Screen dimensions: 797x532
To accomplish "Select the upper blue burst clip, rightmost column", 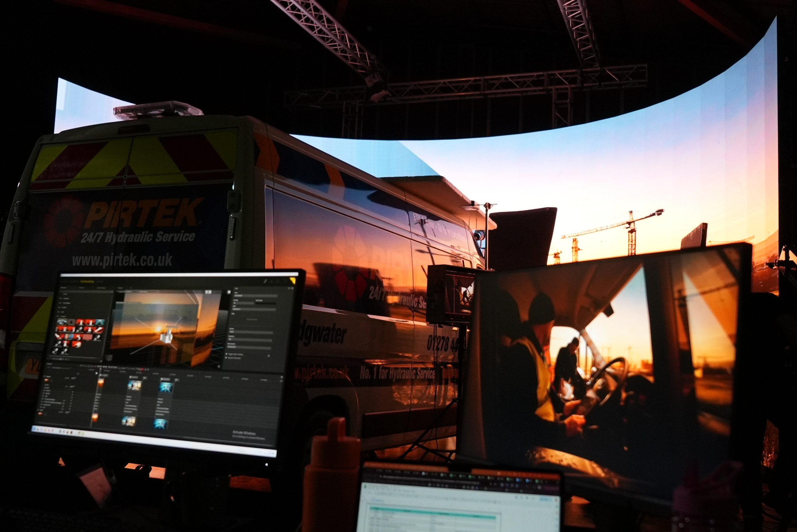I will pyautogui.click(x=166, y=388).
